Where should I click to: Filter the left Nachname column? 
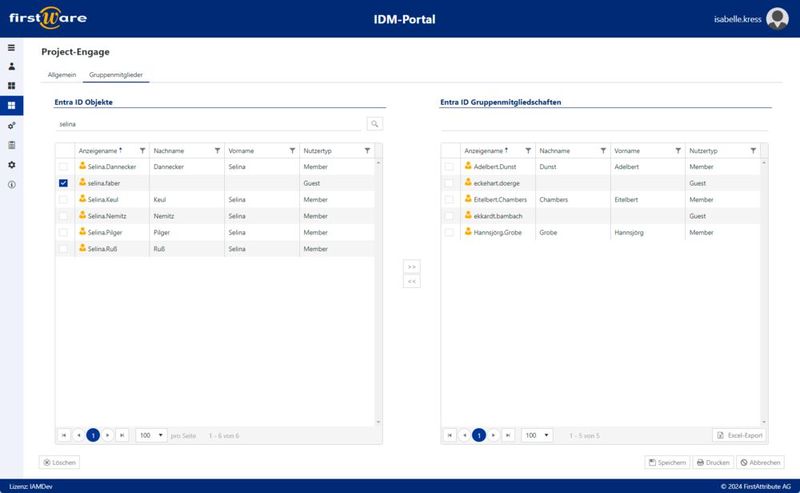[x=217, y=151]
